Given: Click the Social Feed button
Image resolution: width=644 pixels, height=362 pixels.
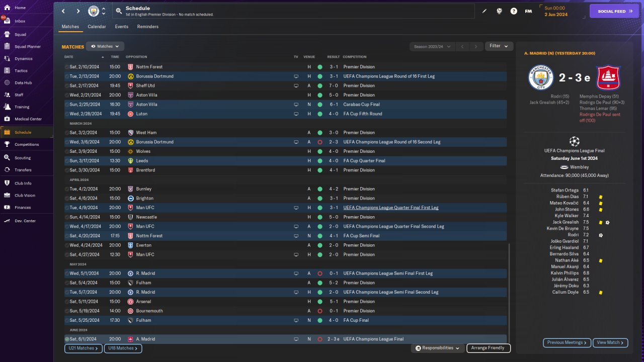Looking at the screenshot, I should 614,11.
